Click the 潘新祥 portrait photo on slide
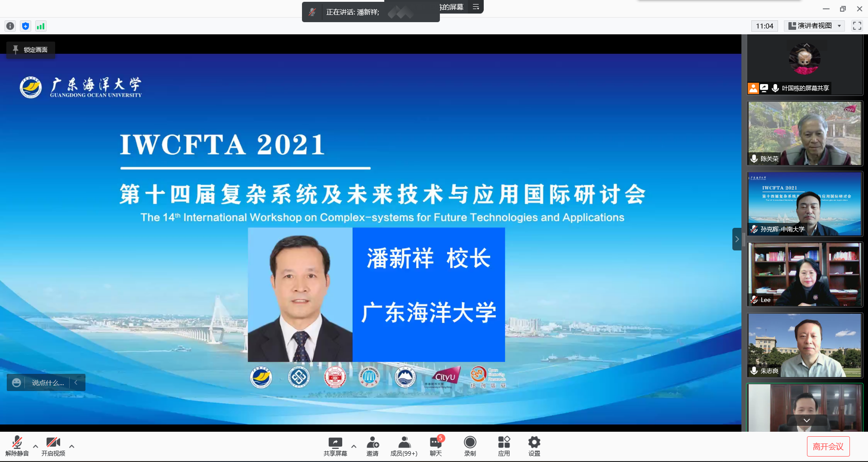868x462 pixels. (x=300, y=295)
